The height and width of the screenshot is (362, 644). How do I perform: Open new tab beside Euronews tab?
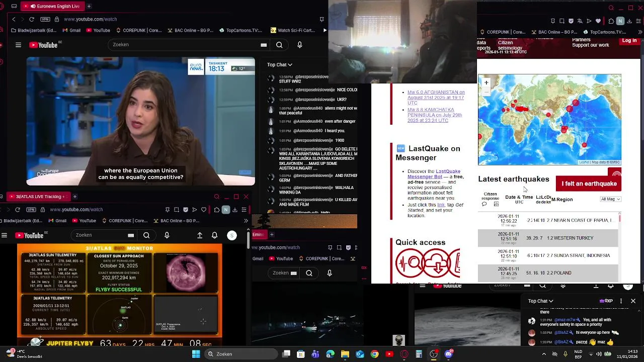pyautogui.click(x=89, y=6)
